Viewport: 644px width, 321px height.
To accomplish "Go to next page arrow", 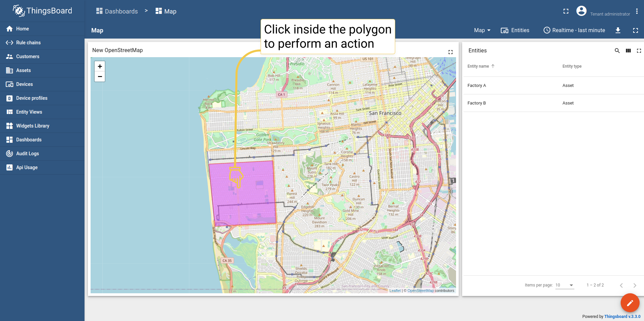I will 635,285.
